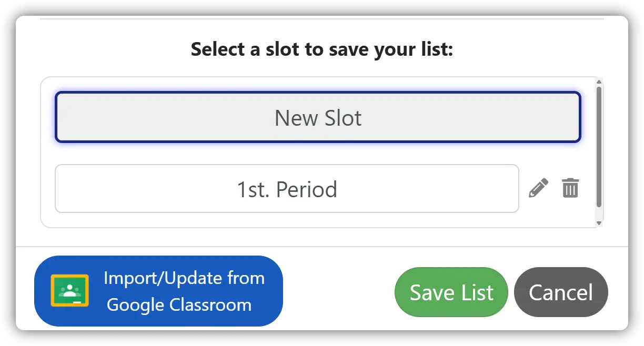Click the pencil icon to rename 1st. Period
This screenshot has height=346, width=644.
[x=538, y=188]
